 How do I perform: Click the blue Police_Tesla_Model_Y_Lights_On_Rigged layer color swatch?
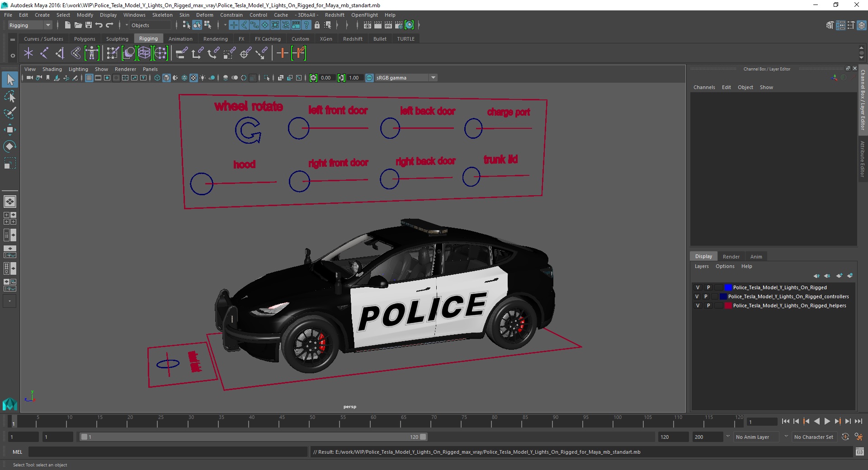coord(728,288)
